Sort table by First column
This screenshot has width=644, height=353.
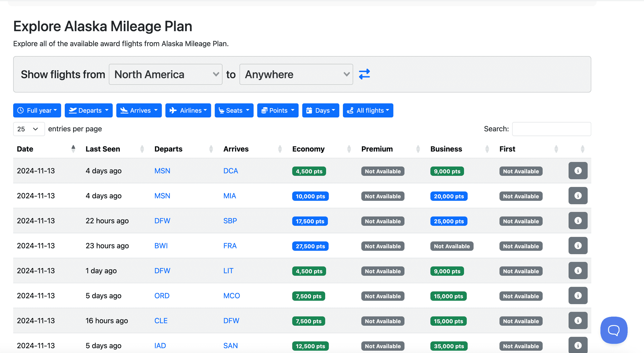[556, 149]
